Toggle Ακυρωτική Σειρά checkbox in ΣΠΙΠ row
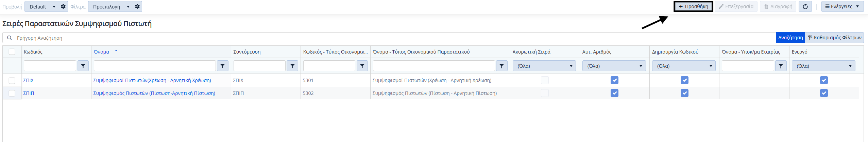The height and width of the screenshot is (142, 868). tap(545, 93)
